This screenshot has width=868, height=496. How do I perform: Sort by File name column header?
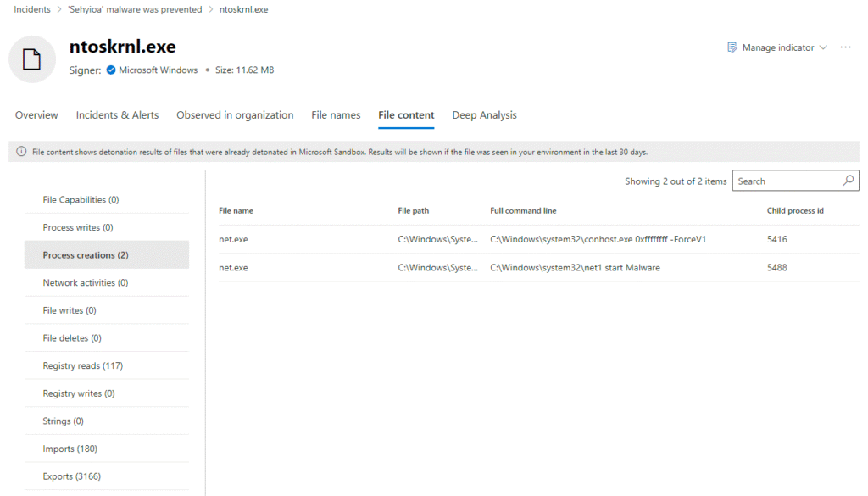[236, 210]
